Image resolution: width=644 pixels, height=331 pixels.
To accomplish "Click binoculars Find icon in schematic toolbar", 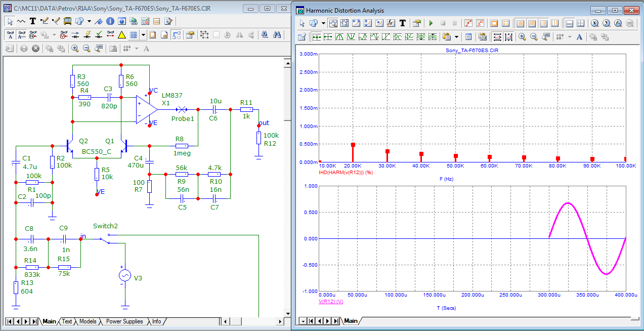I will [x=277, y=35].
